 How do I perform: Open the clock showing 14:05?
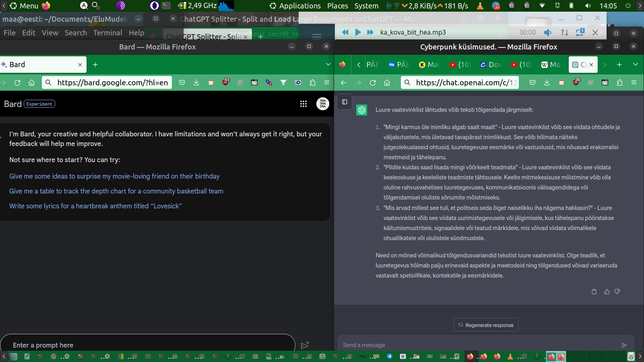click(x=608, y=6)
